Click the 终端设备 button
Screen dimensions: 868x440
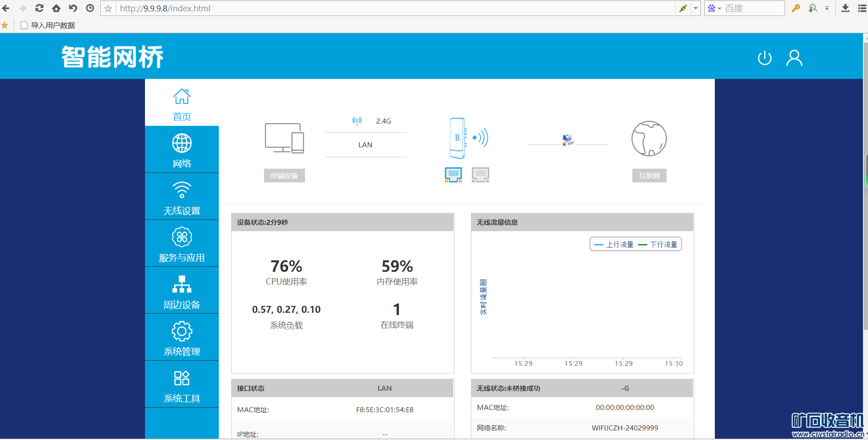[x=284, y=176]
